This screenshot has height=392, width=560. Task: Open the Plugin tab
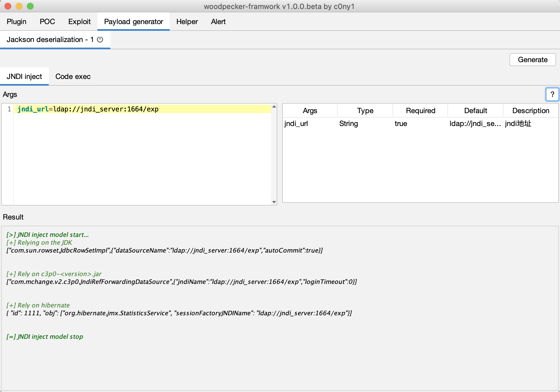pyautogui.click(x=17, y=22)
